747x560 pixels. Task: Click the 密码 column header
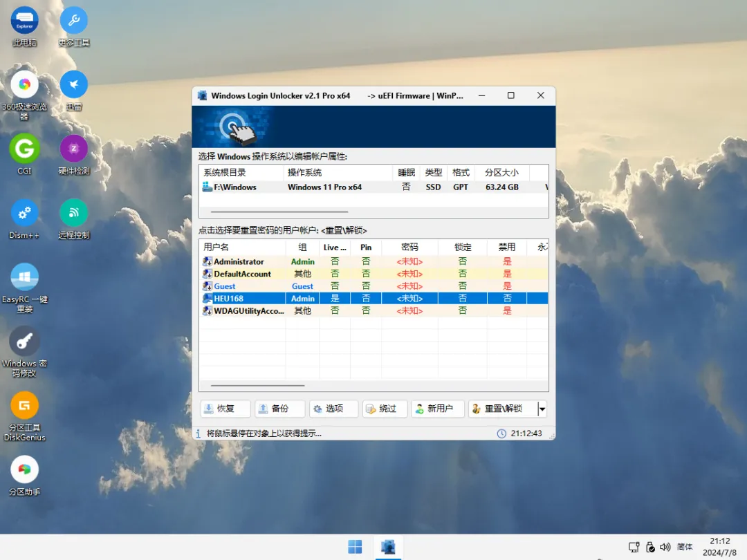pyautogui.click(x=409, y=247)
